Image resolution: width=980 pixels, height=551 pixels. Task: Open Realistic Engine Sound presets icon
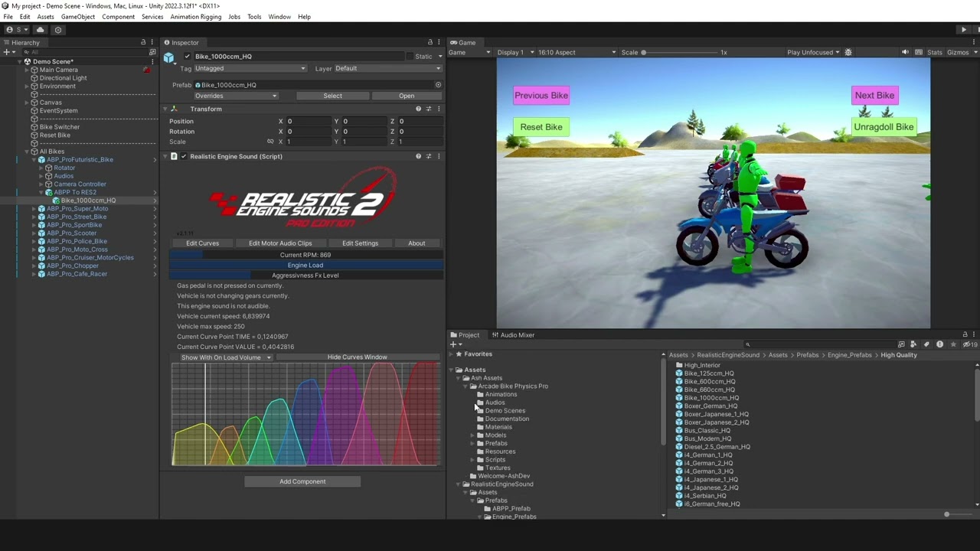click(428, 156)
